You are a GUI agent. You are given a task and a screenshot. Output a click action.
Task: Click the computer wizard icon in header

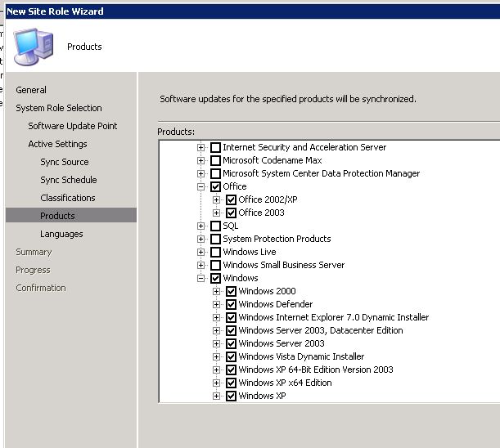click(33, 47)
